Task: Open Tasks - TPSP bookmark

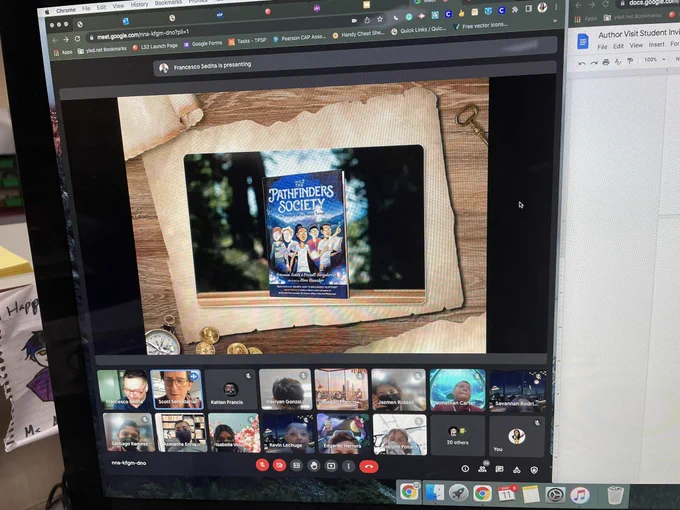Action: pos(248,41)
